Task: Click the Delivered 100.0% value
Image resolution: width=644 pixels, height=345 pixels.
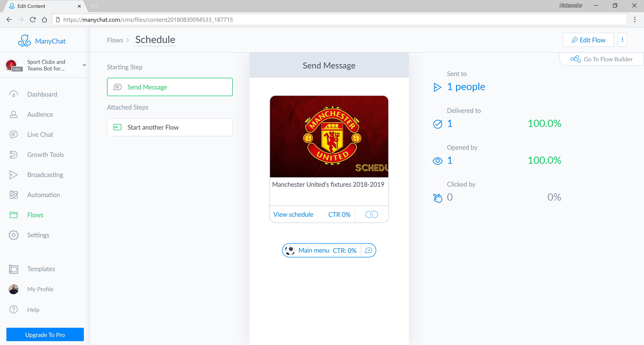Action: click(x=544, y=123)
